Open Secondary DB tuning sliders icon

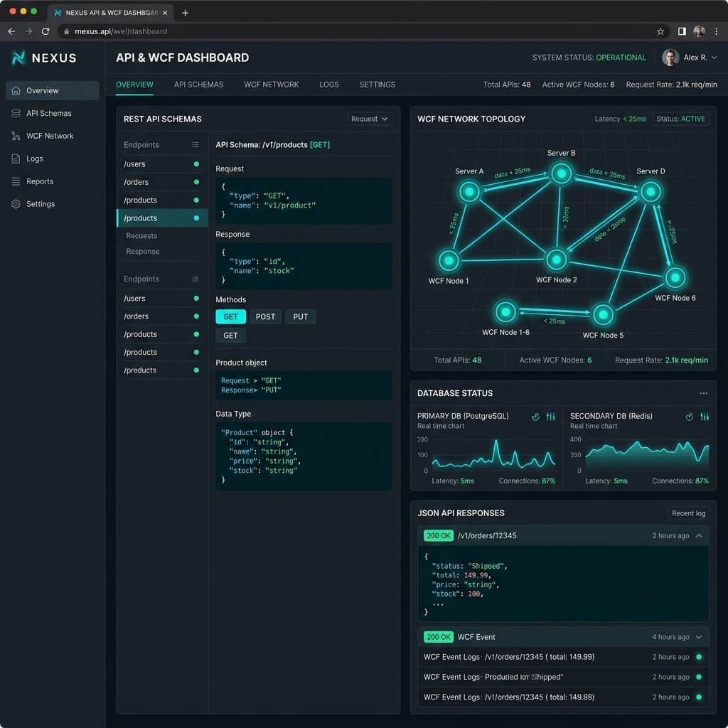[x=705, y=417]
